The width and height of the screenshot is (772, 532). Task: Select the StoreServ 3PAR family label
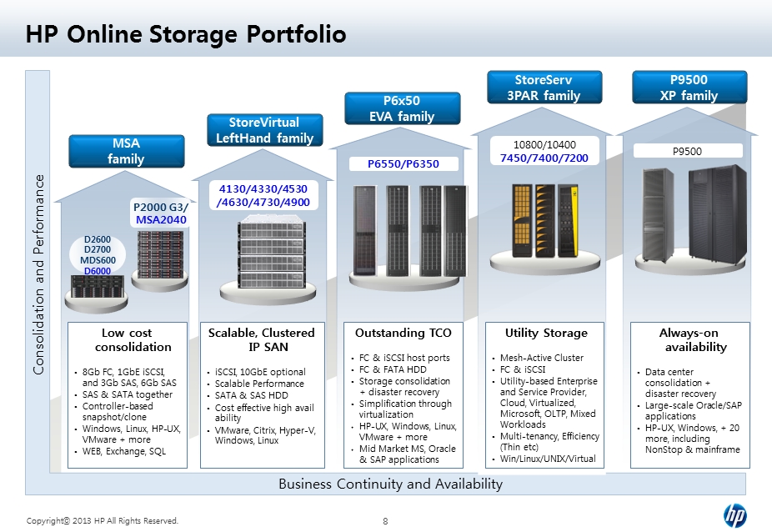pyautogui.click(x=544, y=88)
